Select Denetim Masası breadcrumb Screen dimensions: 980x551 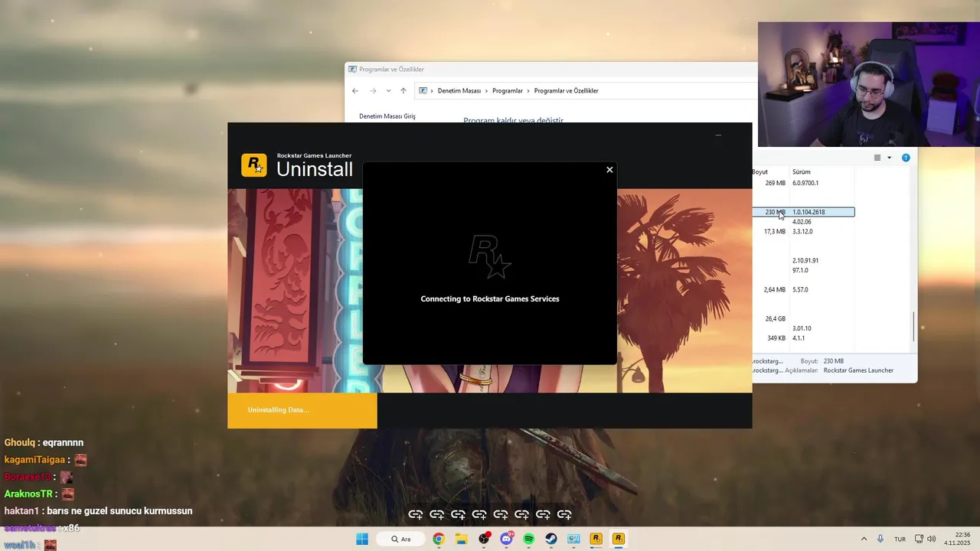[x=459, y=90]
